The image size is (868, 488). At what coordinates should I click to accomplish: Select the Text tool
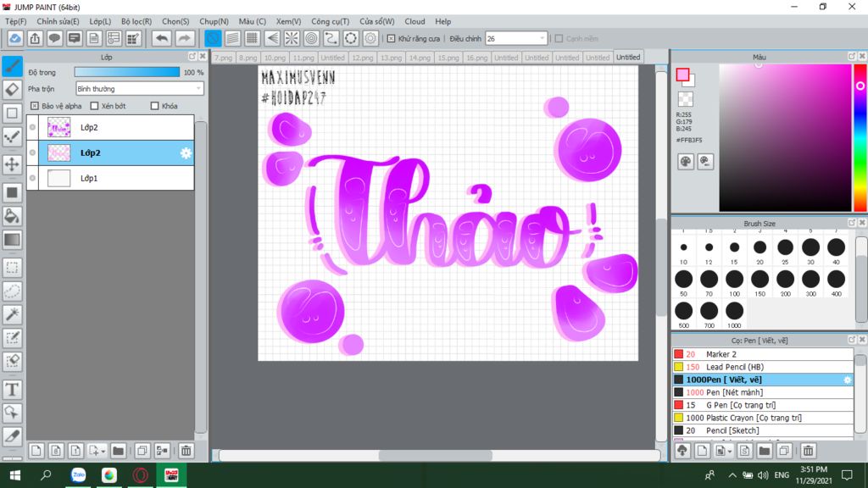(x=12, y=390)
